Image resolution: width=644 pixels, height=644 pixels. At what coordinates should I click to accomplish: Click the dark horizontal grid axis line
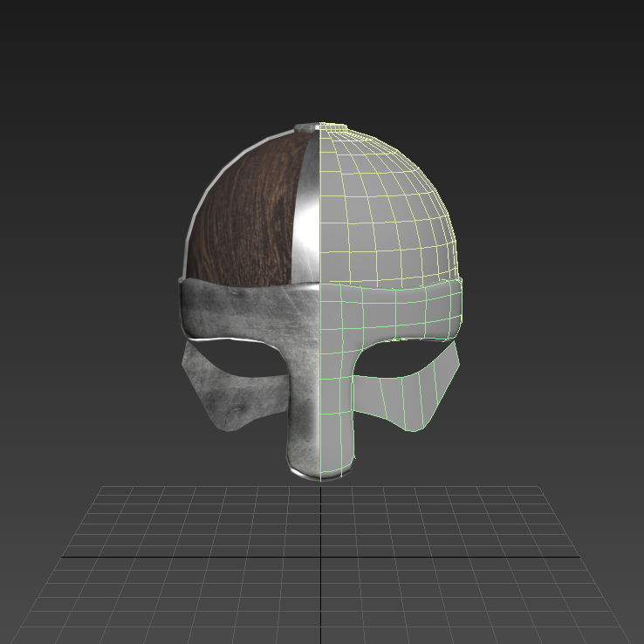(x=175, y=557)
